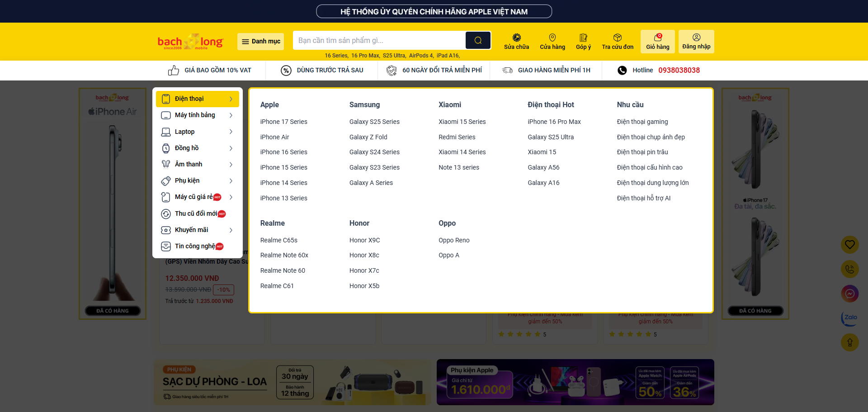Open the Zalo chat floating button
Screen dimensions: 868x412
point(849,318)
